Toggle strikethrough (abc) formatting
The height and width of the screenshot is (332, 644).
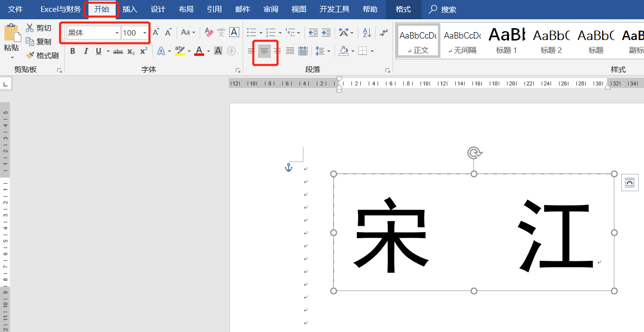(x=118, y=51)
